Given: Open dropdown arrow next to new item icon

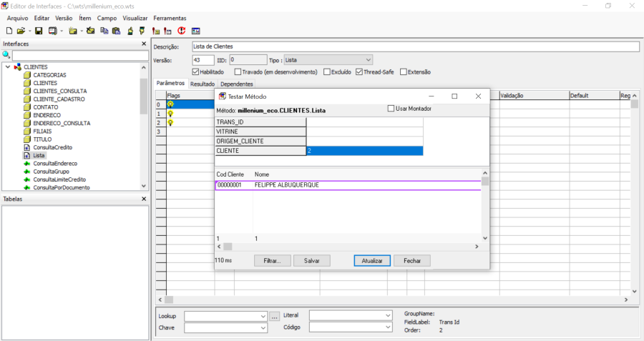Looking at the screenshot, I should pos(82,31).
